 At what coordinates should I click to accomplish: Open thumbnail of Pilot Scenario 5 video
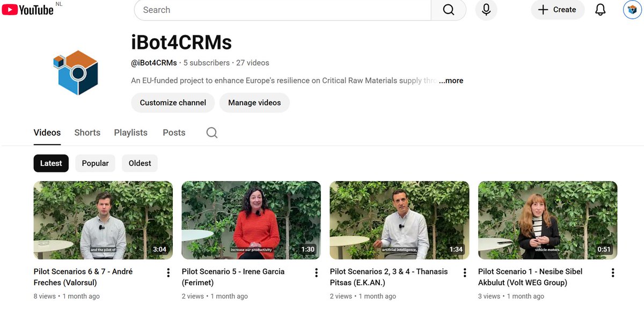[x=251, y=220]
